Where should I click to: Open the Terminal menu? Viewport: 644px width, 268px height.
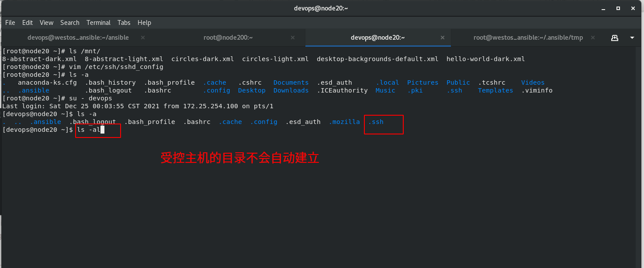(98, 23)
